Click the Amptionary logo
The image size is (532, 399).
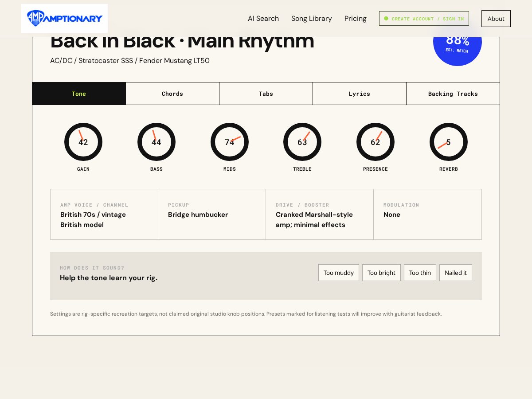point(64,18)
